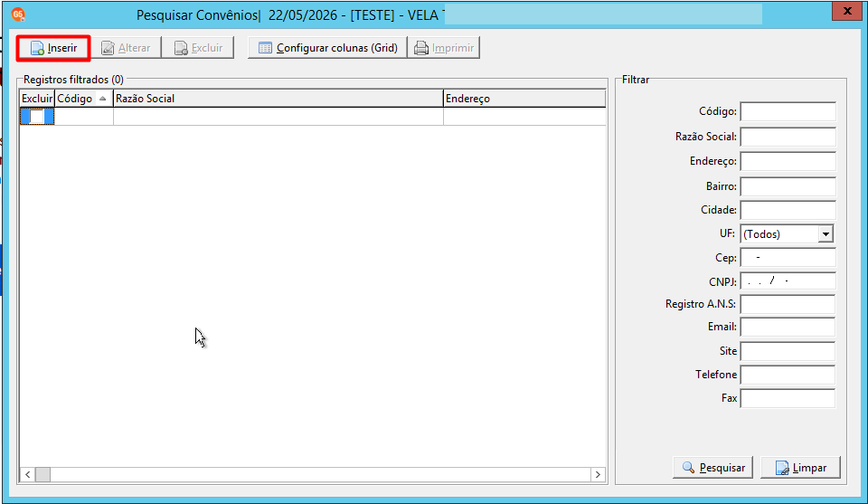Focus the Bairro filter field
The width and height of the screenshot is (868, 504).
pos(788,186)
